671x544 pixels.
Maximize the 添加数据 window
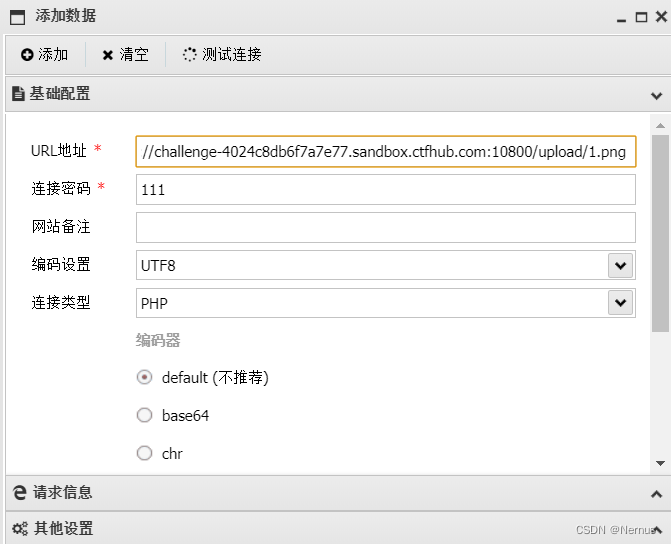[x=641, y=17]
